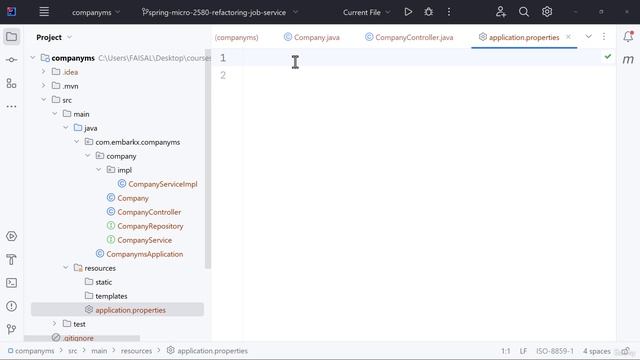Switch to the Company.java tab

pyautogui.click(x=312, y=37)
